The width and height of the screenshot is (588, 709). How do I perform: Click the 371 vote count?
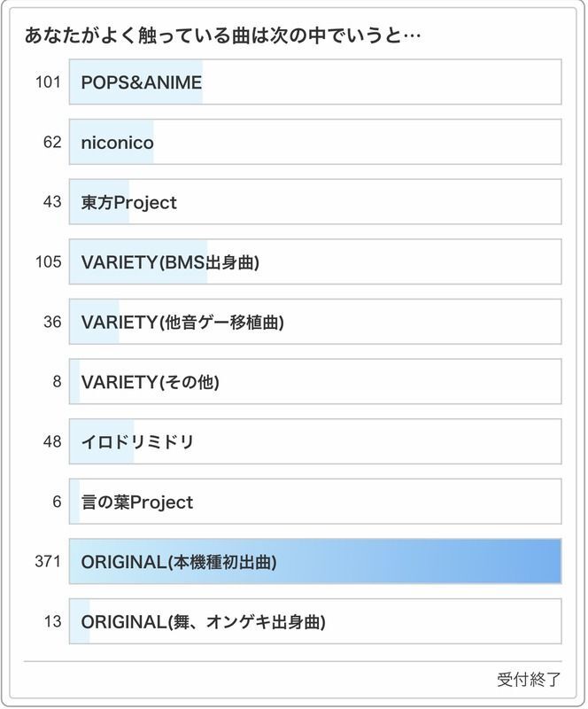48,562
